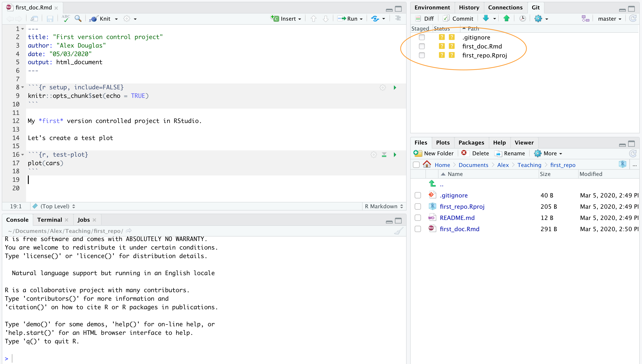Expand the Knit options dropdown arrow

pos(116,19)
